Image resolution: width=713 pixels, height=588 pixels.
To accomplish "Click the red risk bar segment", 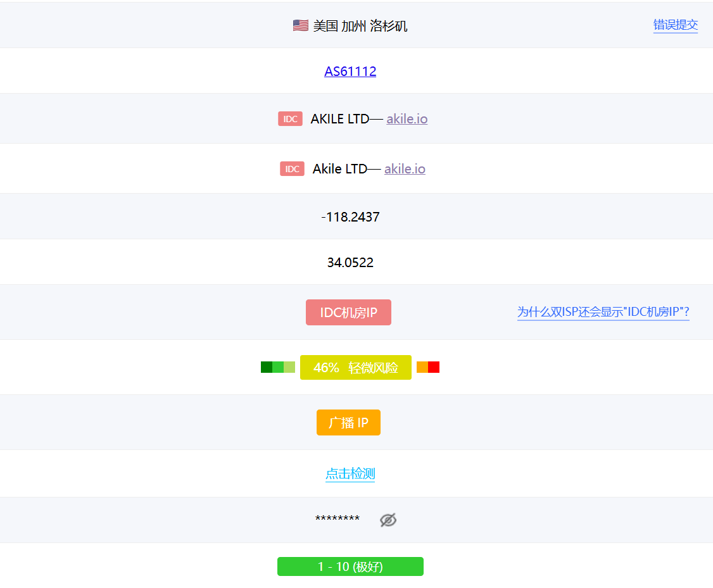I will 434,367.
